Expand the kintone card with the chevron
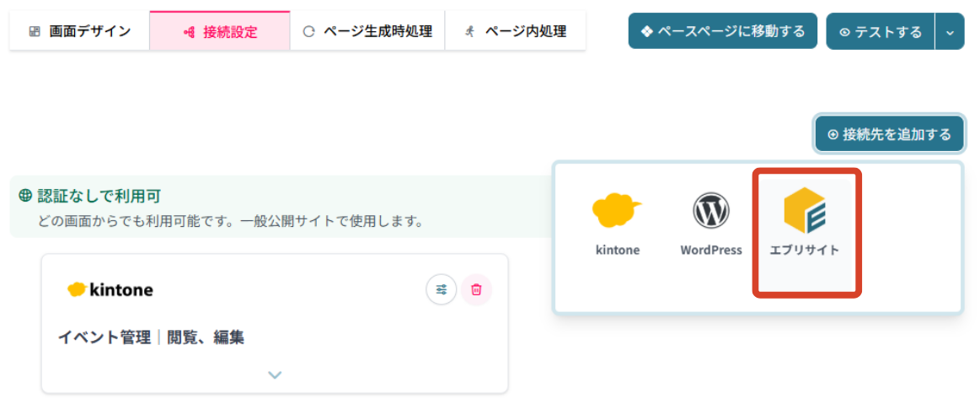Screen dimensions: 980x410 [x=275, y=375]
